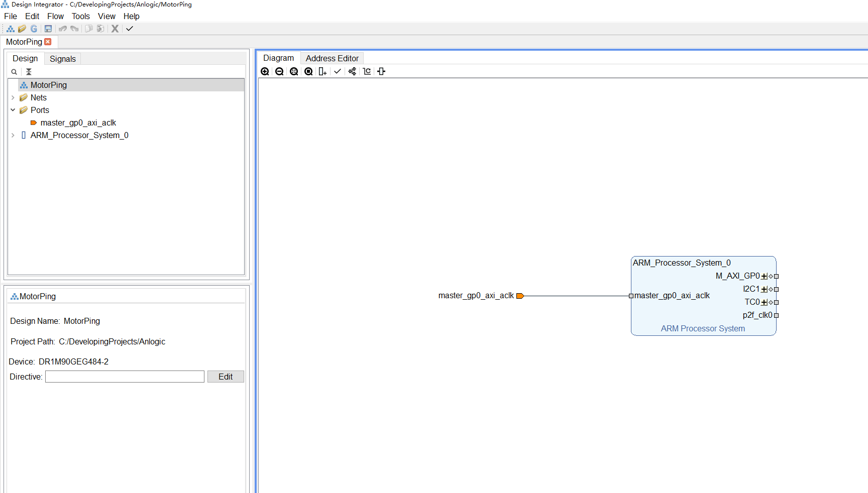The height and width of the screenshot is (493, 868).
Task: Expand the ARM_Processor_System_0 tree node
Action: pyautogui.click(x=13, y=135)
